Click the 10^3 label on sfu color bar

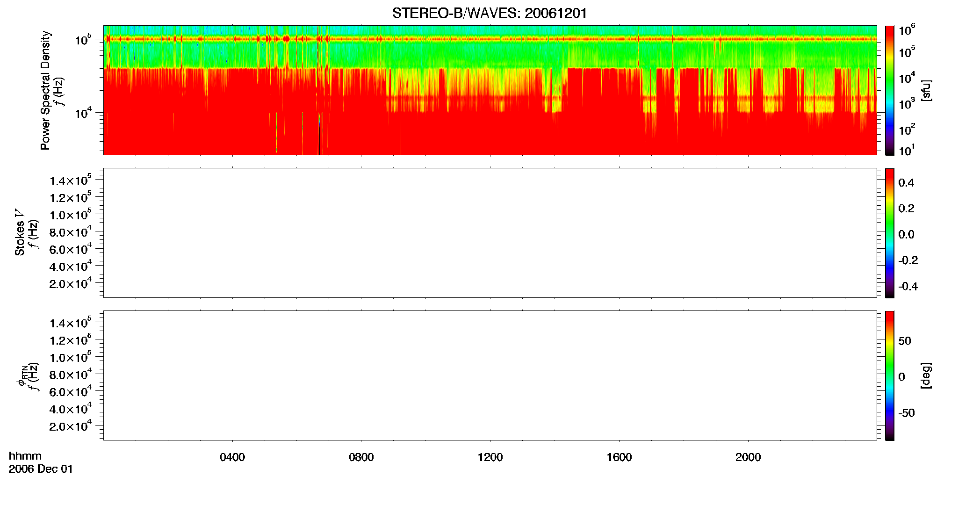[x=907, y=104]
